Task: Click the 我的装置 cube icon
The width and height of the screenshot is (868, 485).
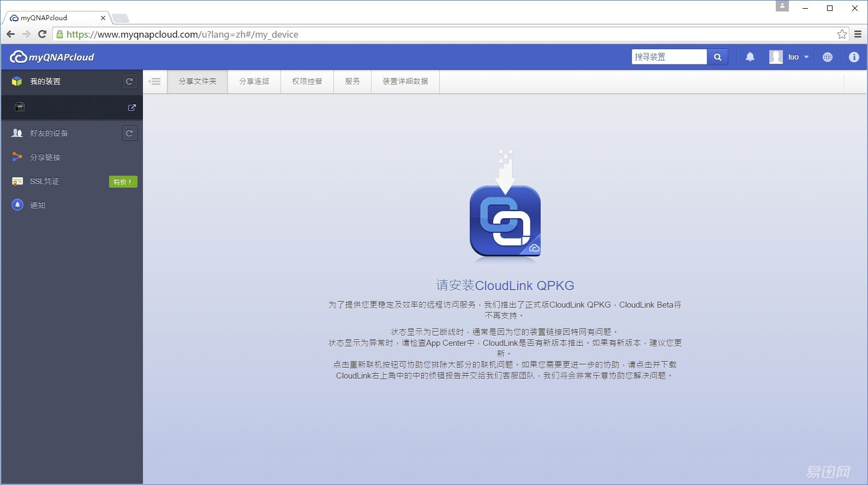Action: click(x=17, y=81)
